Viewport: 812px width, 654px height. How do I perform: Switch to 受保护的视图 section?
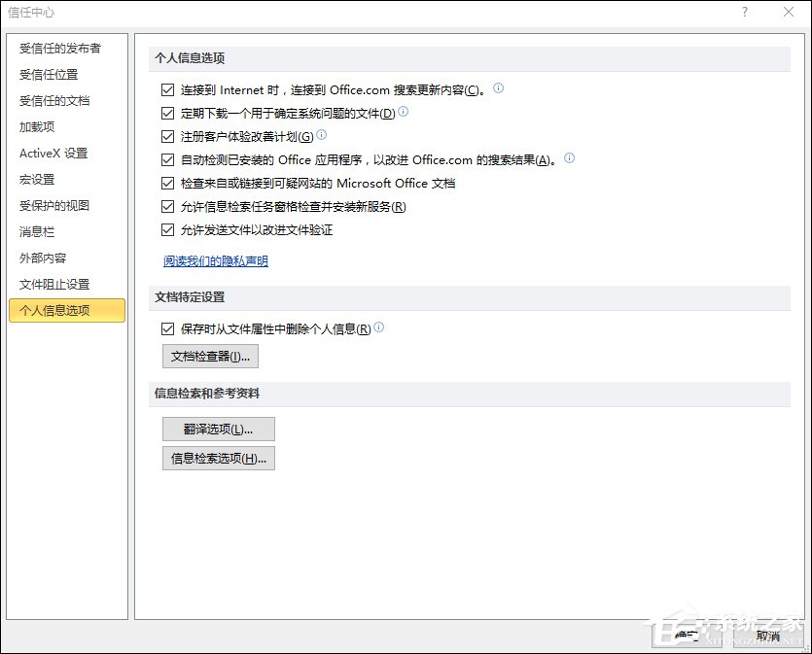click(x=56, y=205)
